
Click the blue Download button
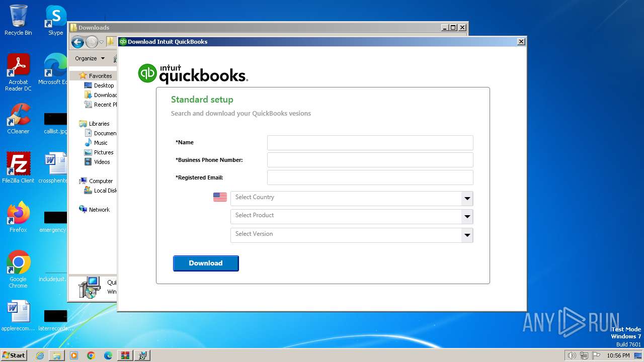206,263
